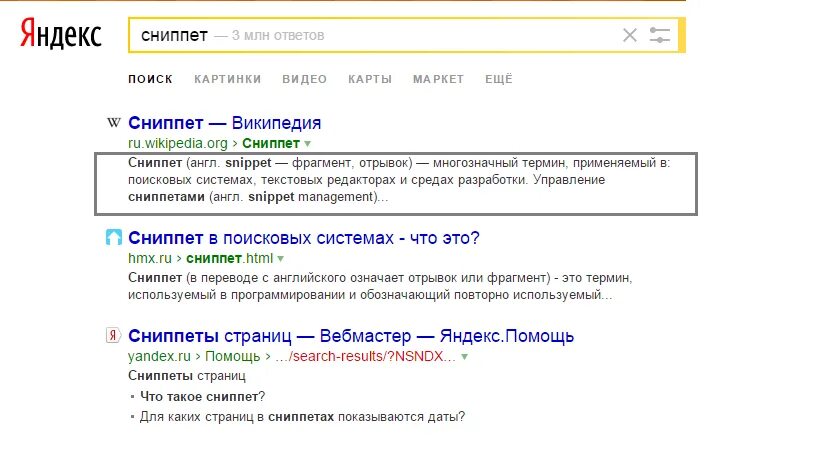Image resolution: width=832 pixels, height=467 pixels.
Task: Open the Сниппет — Википедия result
Action: coord(224,123)
